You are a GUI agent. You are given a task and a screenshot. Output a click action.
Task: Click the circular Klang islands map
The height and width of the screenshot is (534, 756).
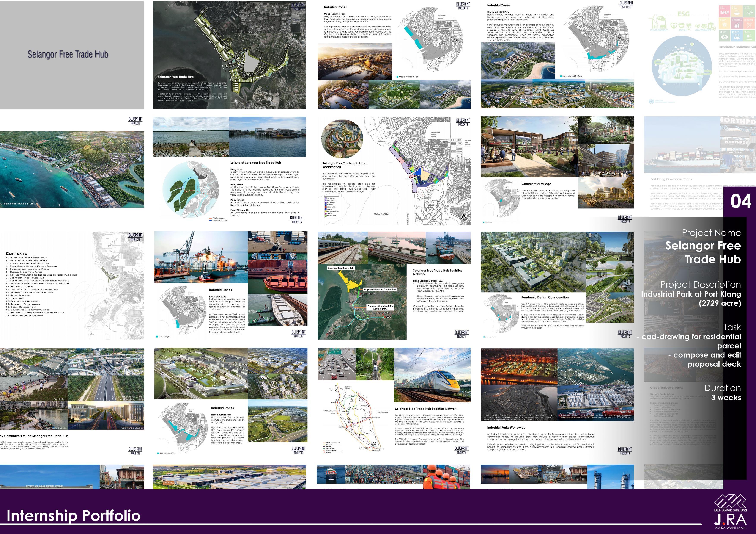coord(191,189)
